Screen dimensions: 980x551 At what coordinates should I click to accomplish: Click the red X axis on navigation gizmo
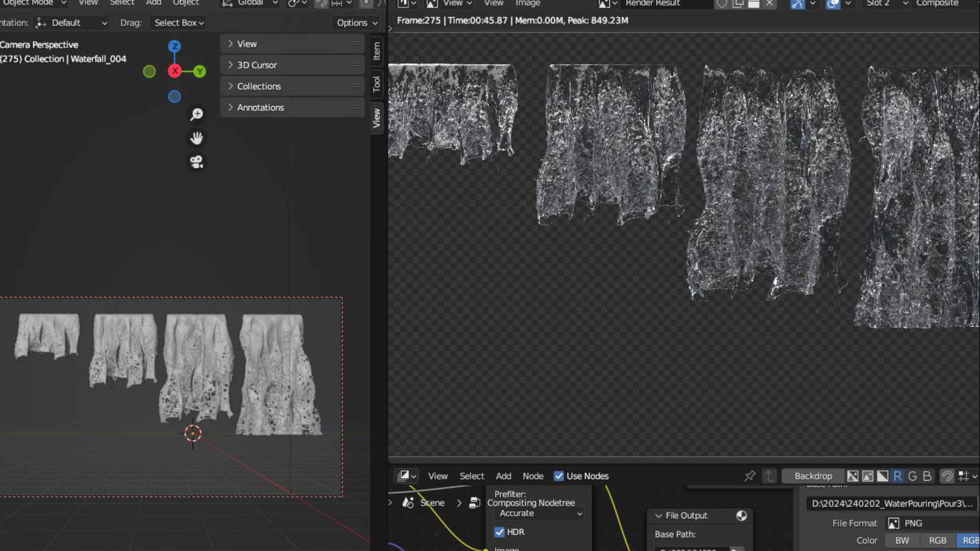(x=175, y=71)
